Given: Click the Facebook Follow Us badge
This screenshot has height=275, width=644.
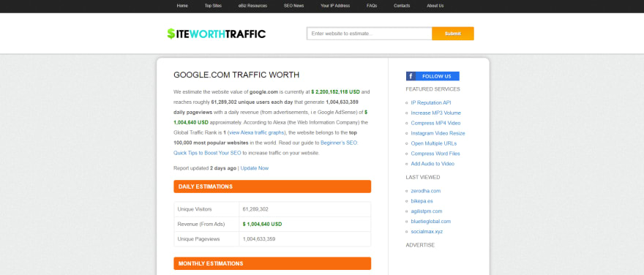Looking at the screenshot, I should tap(433, 76).
